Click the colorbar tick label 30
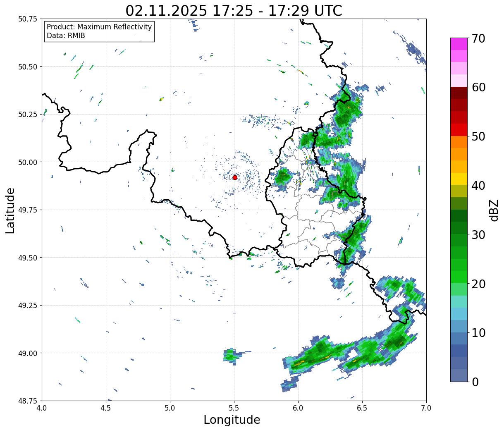 point(478,235)
